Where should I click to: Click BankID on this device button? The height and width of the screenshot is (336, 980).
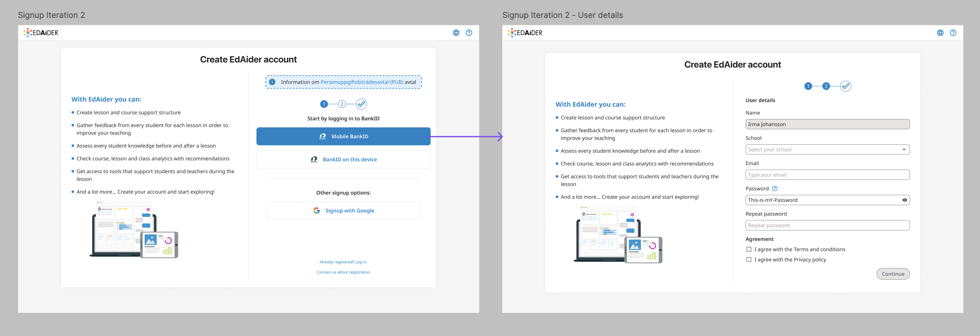(x=343, y=160)
